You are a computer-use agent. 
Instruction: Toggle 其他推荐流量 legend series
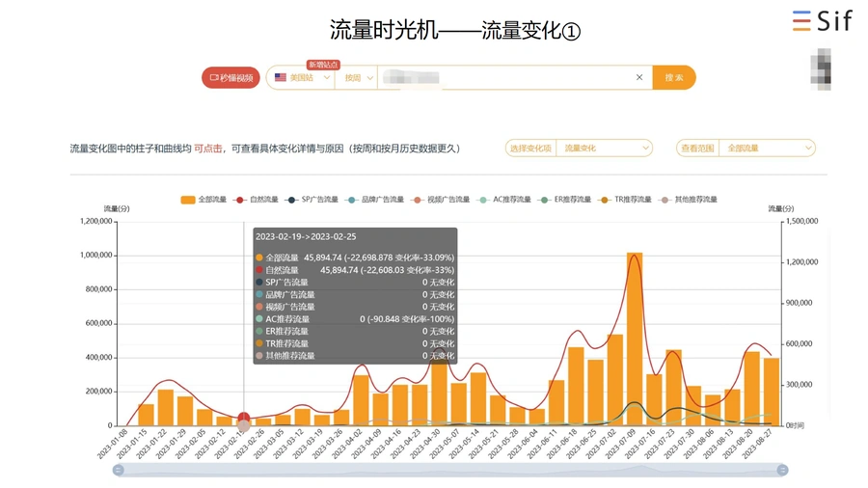click(x=688, y=200)
